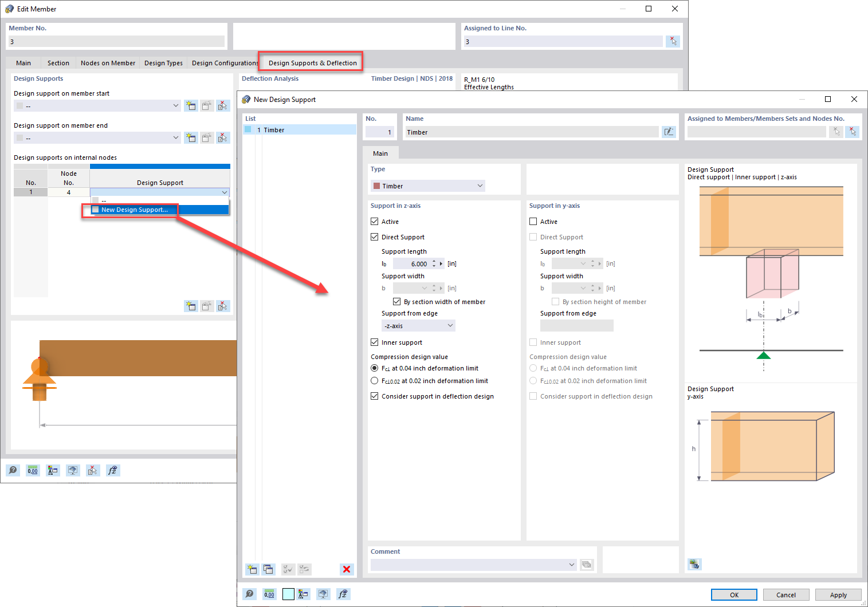Switch to Main tab in Edit Member
This screenshot has height=607, width=868.
pyautogui.click(x=23, y=63)
